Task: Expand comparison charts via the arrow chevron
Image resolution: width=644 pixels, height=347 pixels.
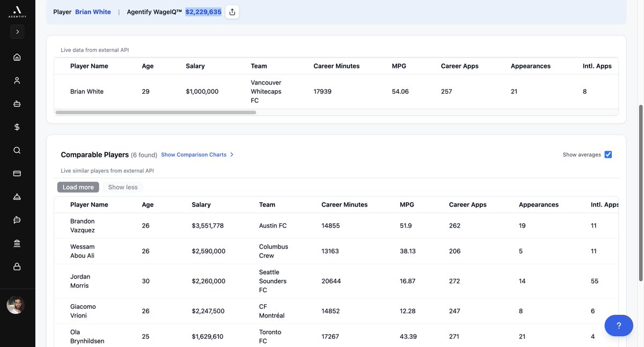Action: click(231, 154)
